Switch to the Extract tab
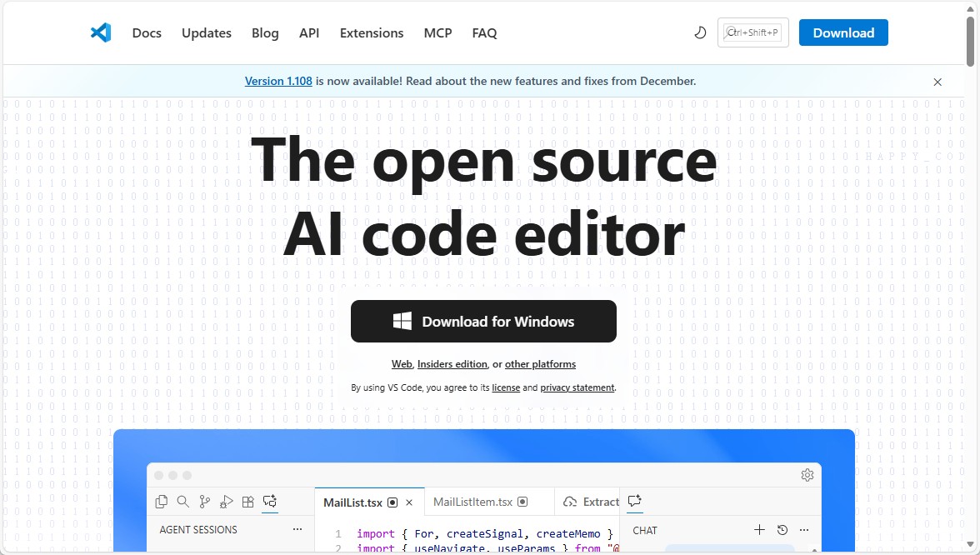 pos(587,502)
